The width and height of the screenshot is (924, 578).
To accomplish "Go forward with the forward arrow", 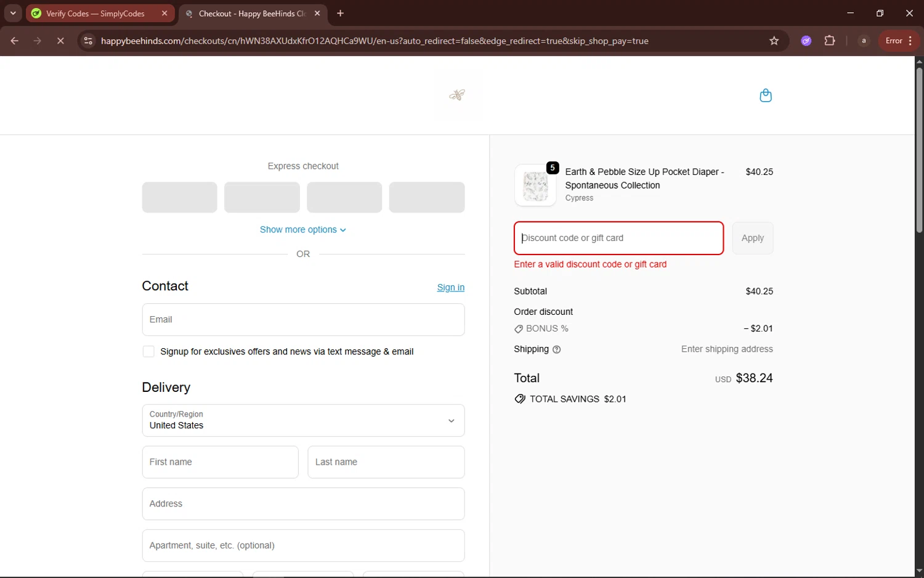I will point(38,41).
